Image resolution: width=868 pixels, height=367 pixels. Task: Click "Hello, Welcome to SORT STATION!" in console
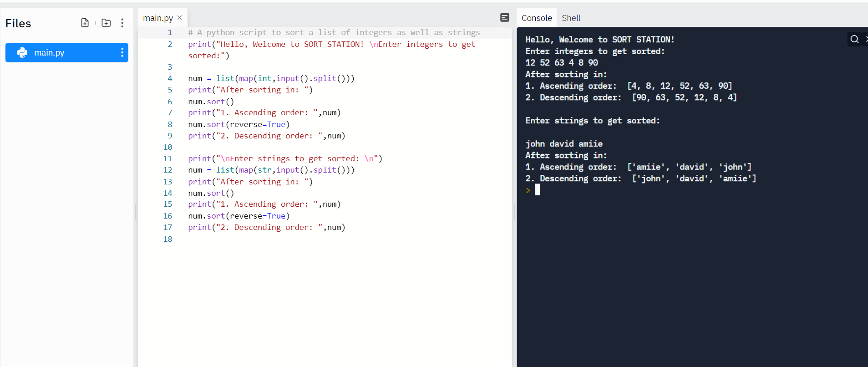[600, 40]
